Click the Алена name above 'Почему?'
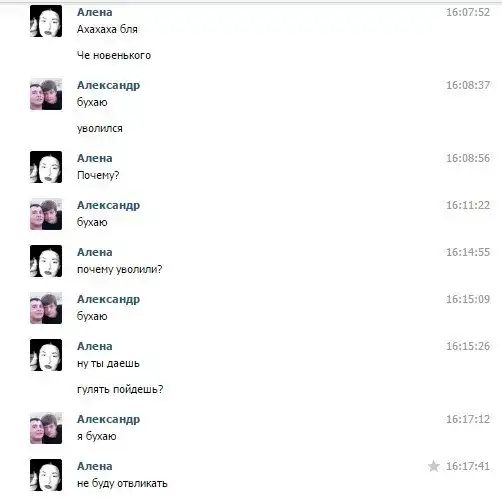 95,158
